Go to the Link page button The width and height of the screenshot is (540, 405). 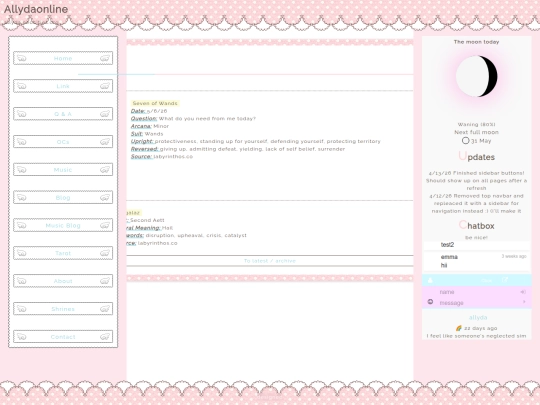[63, 86]
